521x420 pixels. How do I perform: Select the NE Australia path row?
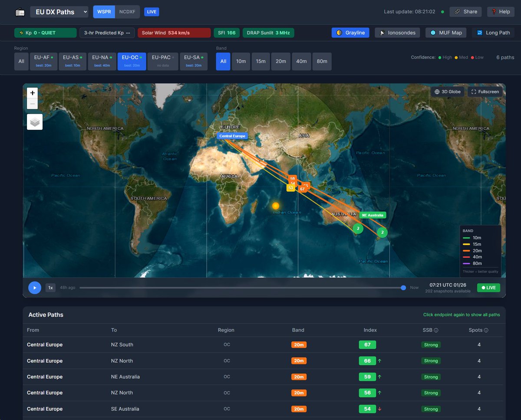click(x=264, y=377)
